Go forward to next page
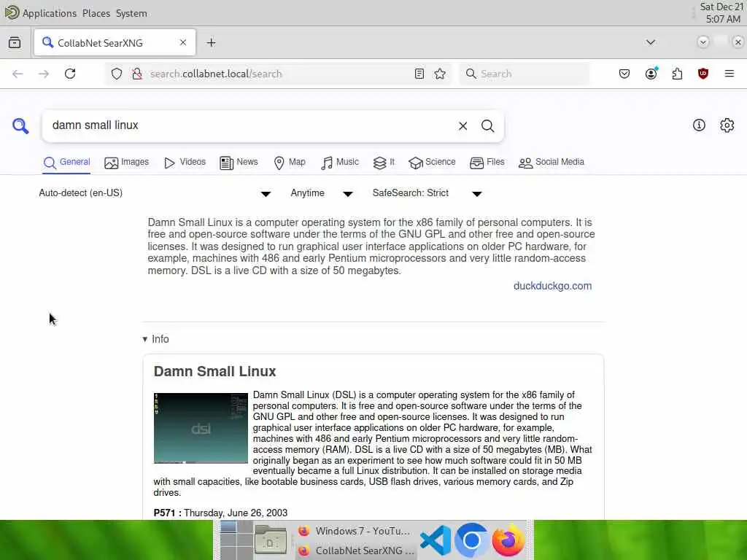Screen dimensions: 747x560 click(x=44, y=74)
